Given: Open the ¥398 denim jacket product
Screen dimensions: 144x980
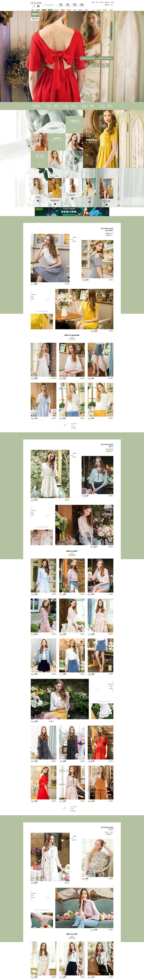Looking at the screenshot, I should (43, 655).
